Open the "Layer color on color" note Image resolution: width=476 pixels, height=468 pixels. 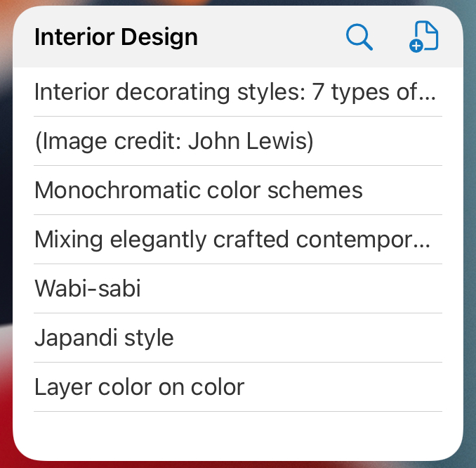pos(139,387)
